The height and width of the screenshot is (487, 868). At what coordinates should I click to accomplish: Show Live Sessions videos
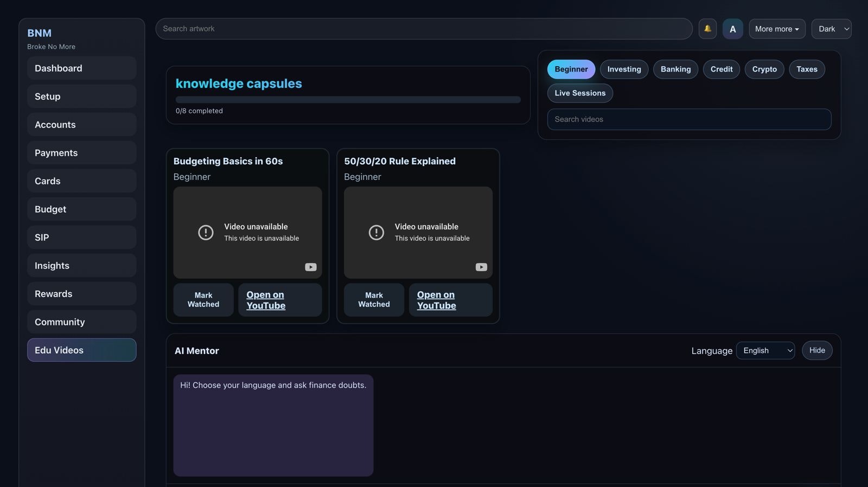point(580,93)
